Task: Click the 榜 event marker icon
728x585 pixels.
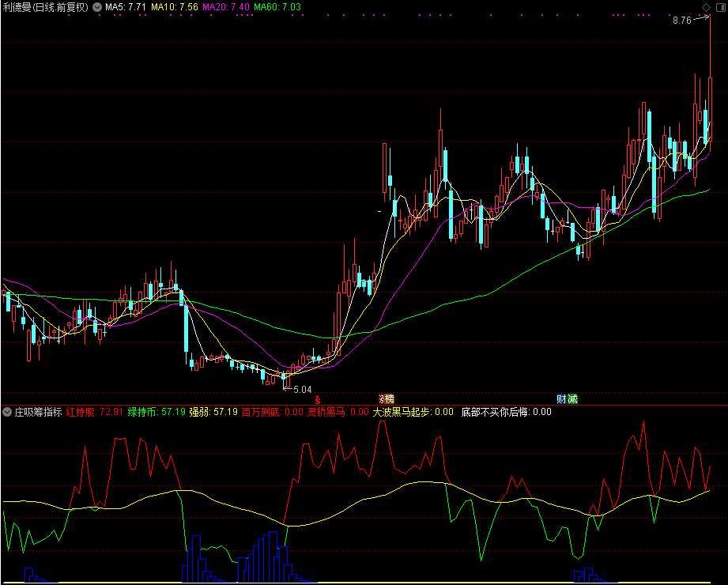Action: (x=386, y=399)
